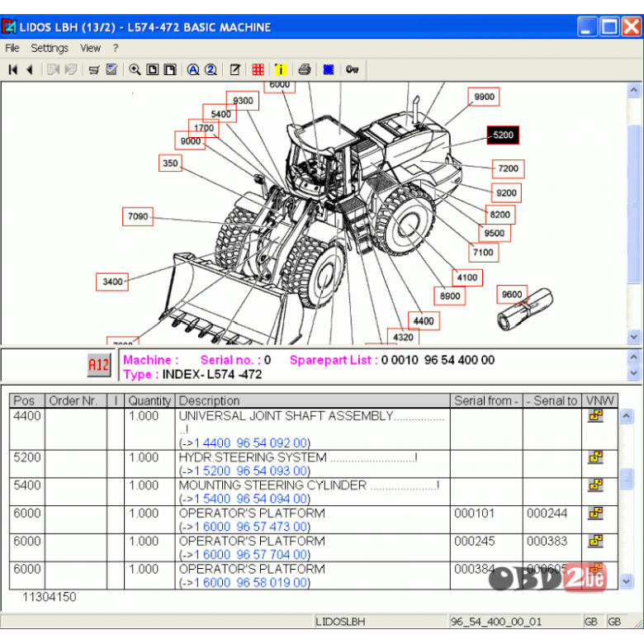
Task: Go to the first page toolbar icon
Action: [12, 70]
